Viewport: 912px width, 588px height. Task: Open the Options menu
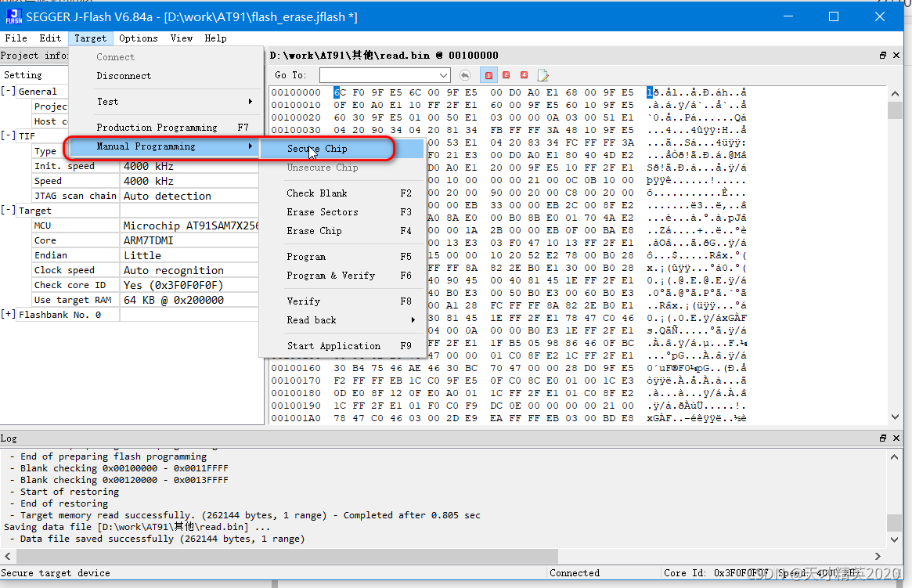139,38
